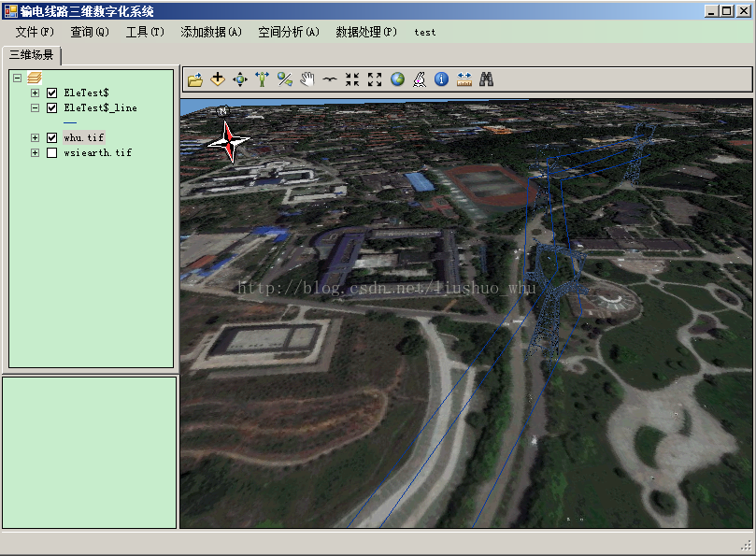Check the wsiearth.tif layer checkbox
Screen dimensions: 756x556
click(x=52, y=153)
